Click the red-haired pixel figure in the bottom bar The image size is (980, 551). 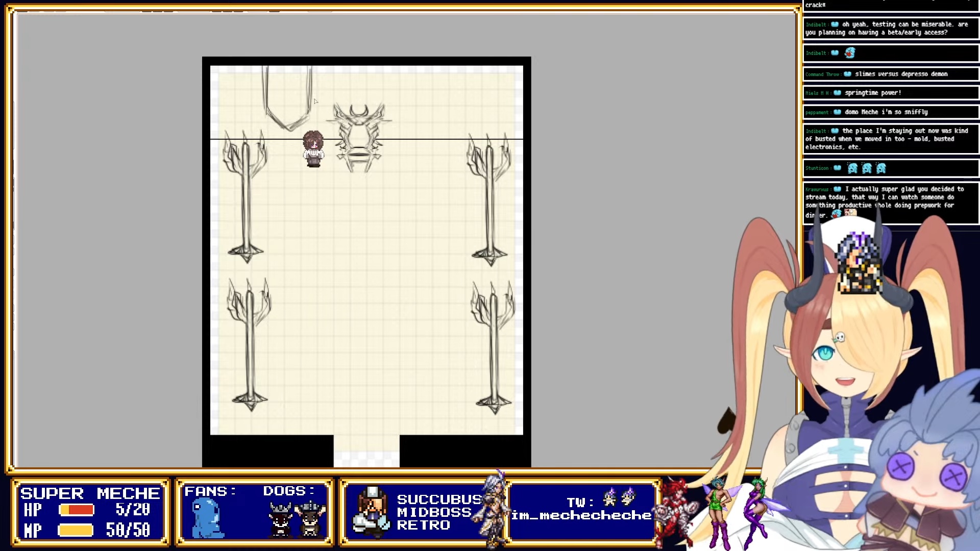coord(676,510)
